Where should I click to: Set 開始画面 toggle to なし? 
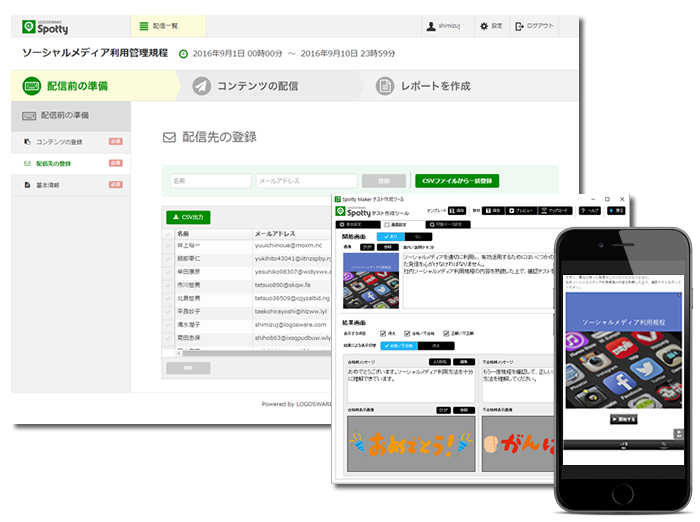[418, 237]
